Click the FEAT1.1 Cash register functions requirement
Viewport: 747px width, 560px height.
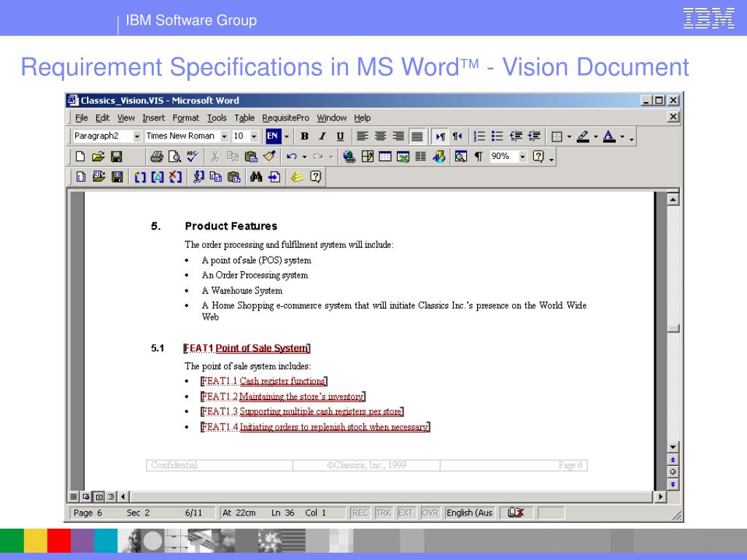click(x=264, y=381)
